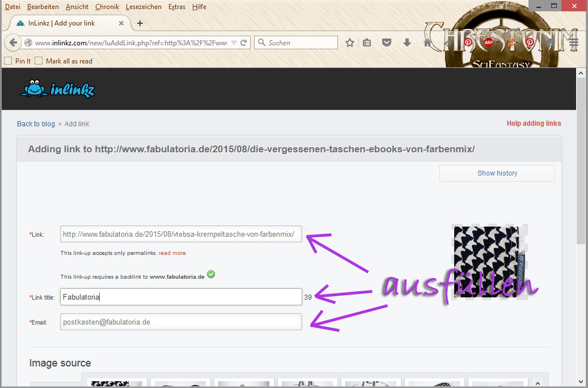
Task: Open the Chronik menu
Action: tap(107, 7)
